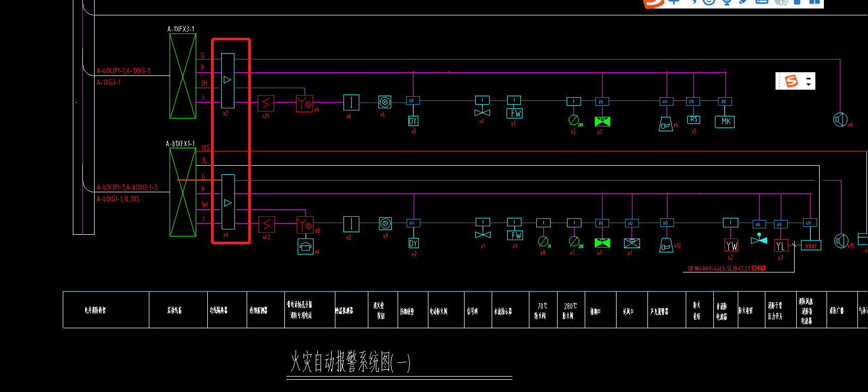Pick the upper red manual call point symbol

305,103
